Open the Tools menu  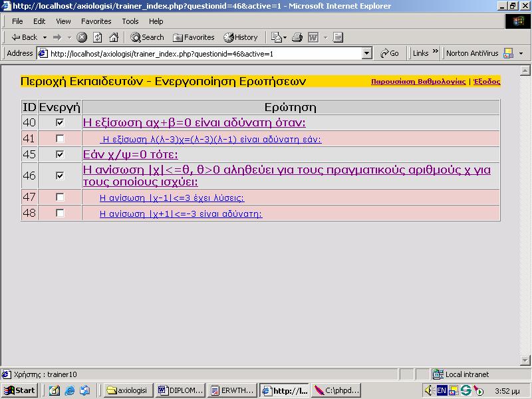point(130,21)
